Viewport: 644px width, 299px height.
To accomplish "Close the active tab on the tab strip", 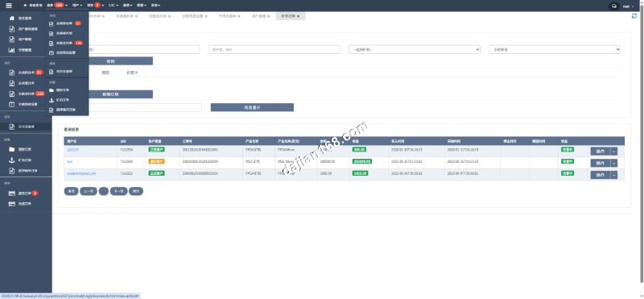I will [x=298, y=16].
